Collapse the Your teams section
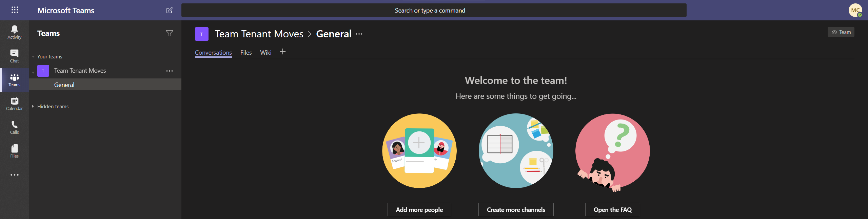Image resolution: width=868 pixels, height=219 pixels. 33,57
